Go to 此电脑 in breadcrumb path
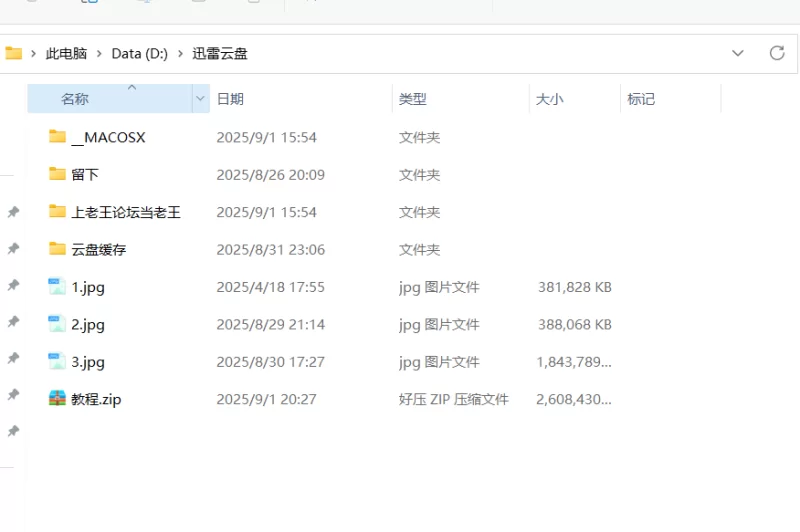800x532 pixels. [66, 54]
